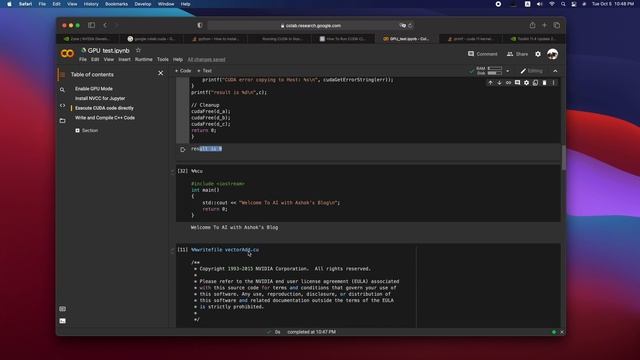Screen dimensions: 640x360
Task: Add a comment to the cell icon
Action: (517, 83)
